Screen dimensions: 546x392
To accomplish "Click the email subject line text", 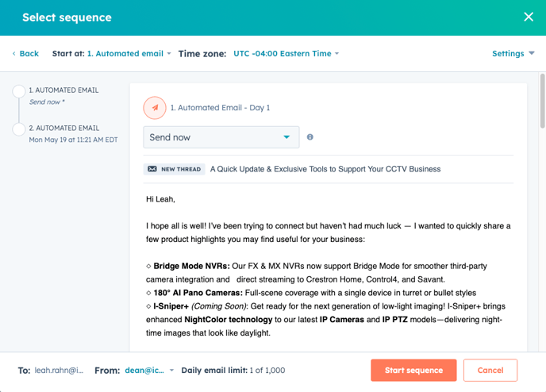I will (x=325, y=169).
